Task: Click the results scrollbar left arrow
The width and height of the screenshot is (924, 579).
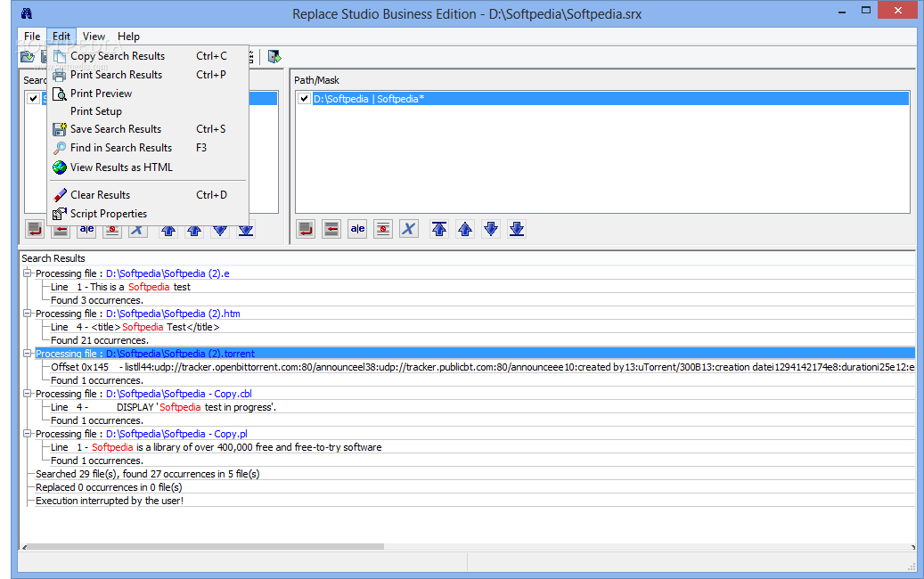Action: click(x=24, y=547)
